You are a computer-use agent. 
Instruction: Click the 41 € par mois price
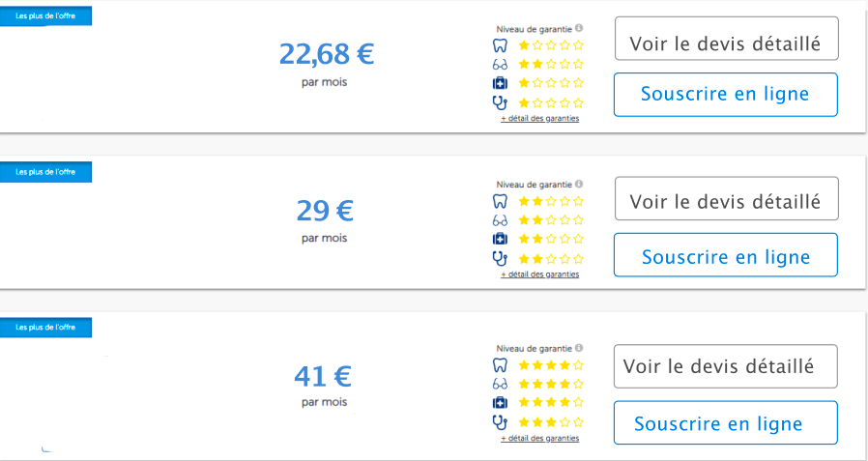click(323, 376)
